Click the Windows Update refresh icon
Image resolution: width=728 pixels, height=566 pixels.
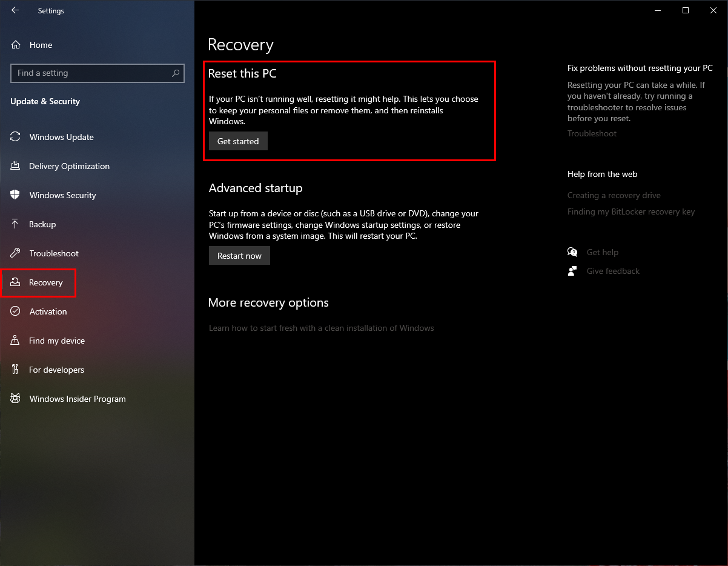[16, 137]
